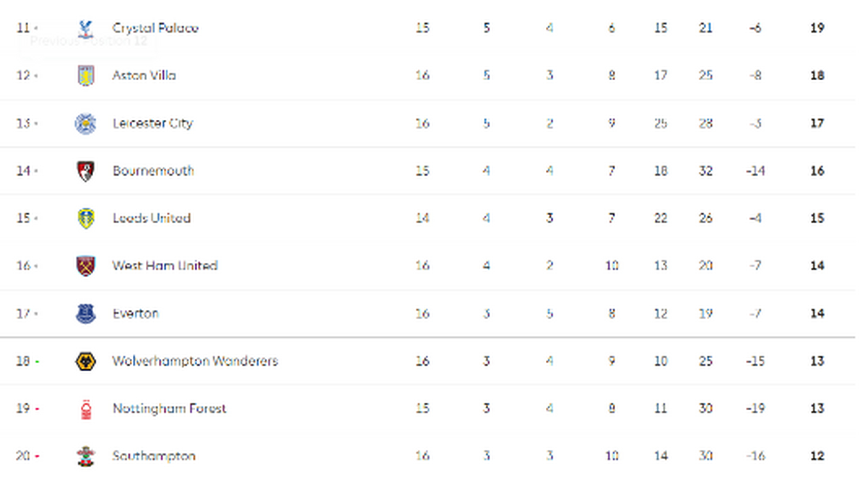This screenshot has width=865, height=504.
Task: Select the West Ham United table row position 16
Action: pyautogui.click(x=23, y=266)
